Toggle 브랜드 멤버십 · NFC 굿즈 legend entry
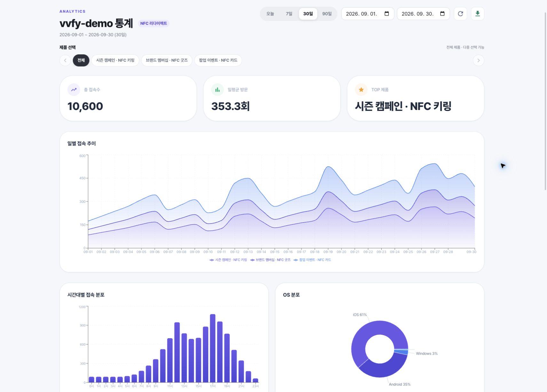 coord(270,260)
